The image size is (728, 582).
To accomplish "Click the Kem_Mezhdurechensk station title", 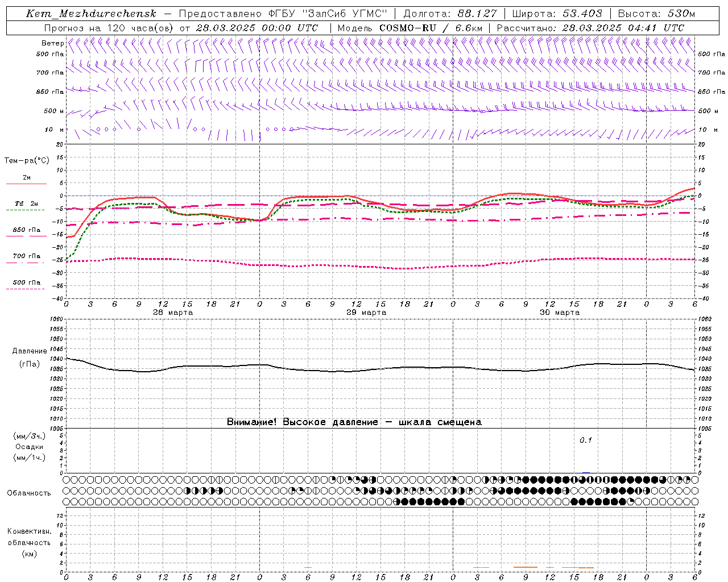I will point(91,14).
